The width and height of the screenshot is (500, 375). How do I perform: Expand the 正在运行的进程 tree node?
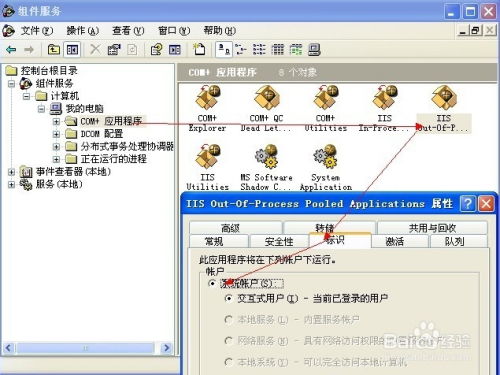coord(56,159)
